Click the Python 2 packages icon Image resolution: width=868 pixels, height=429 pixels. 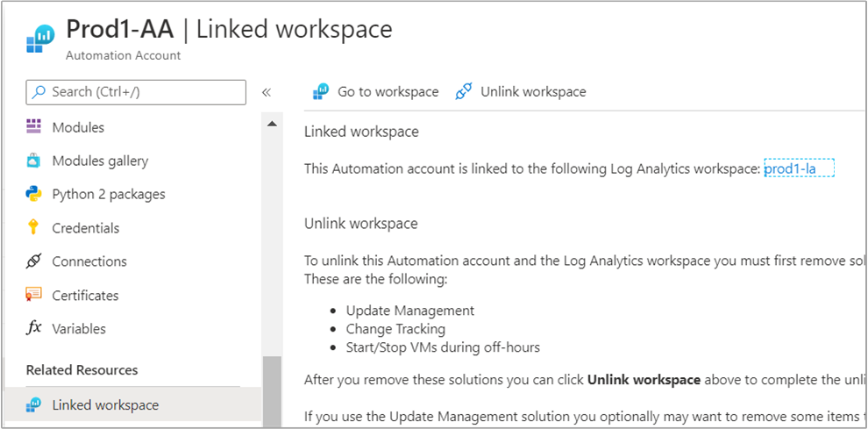click(x=34, y=194)
